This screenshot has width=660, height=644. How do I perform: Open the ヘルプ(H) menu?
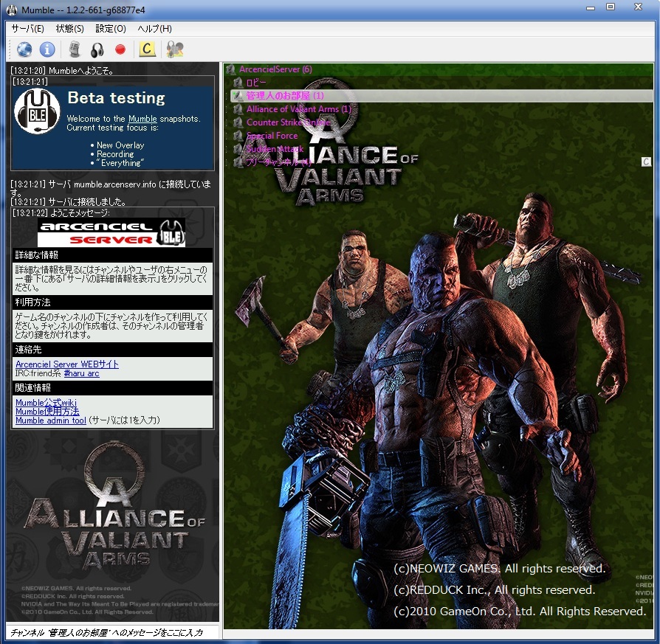154,29
